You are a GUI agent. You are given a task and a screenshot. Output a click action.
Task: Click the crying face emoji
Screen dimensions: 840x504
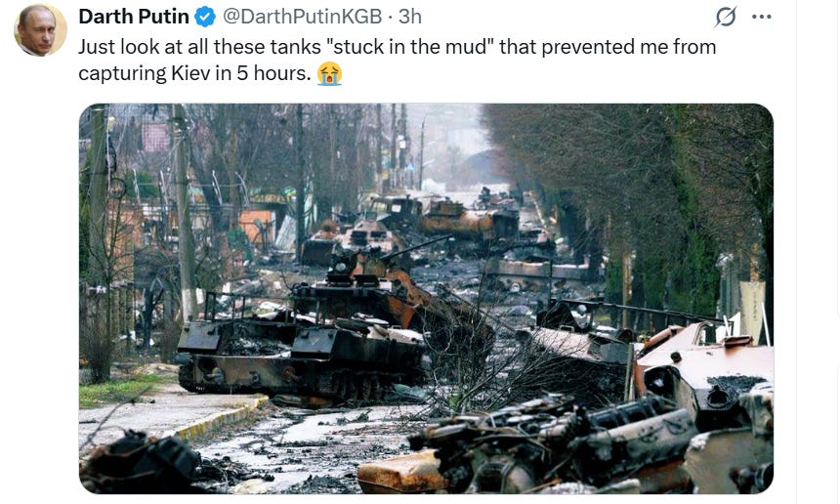[329, 73]
